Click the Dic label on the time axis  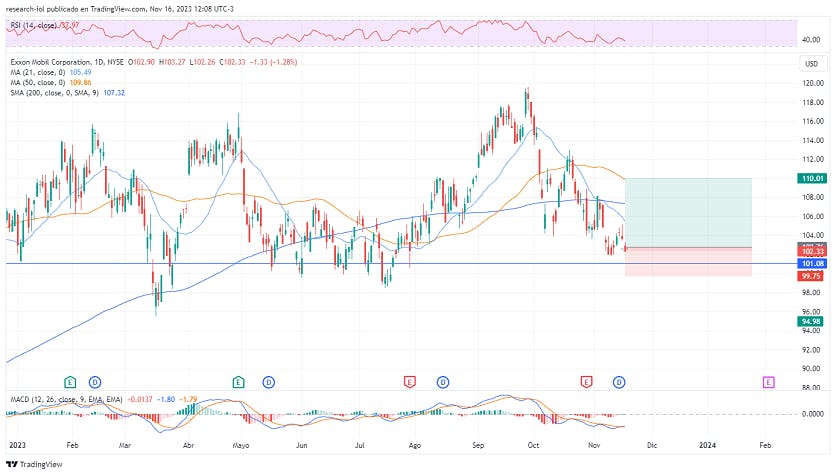click(x=652, y=445)
